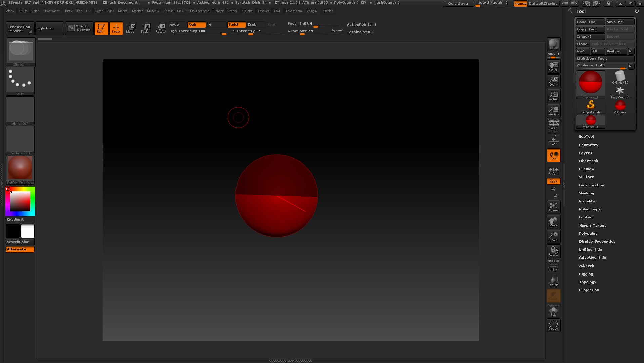The width and height of the screenshot is (644, 364).
Task: Toggle Local transformations
Action: coord(553,155)
